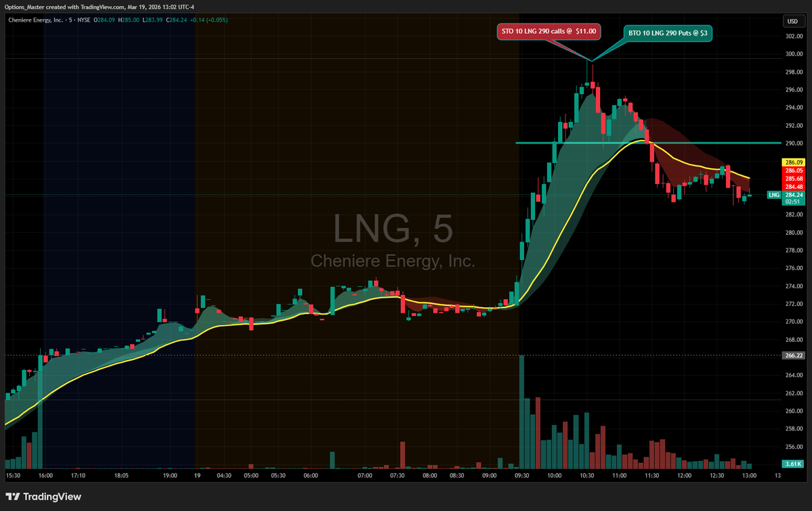Click the 19:00 time axis label
The height and width of the screenshot is (511, 812).
tap(170, 475)
